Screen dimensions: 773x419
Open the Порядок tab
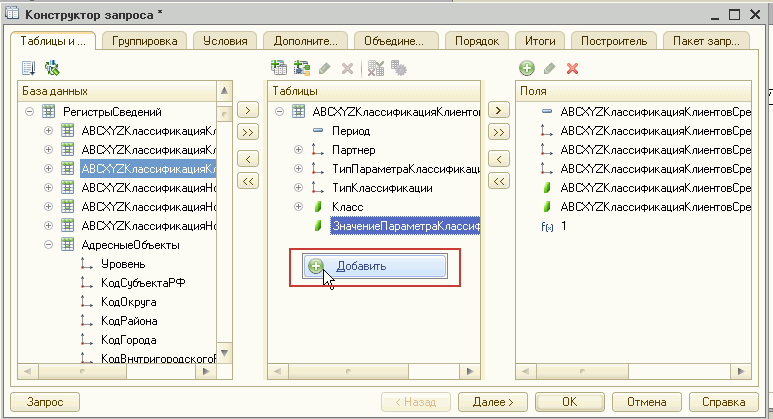point(477,41)
